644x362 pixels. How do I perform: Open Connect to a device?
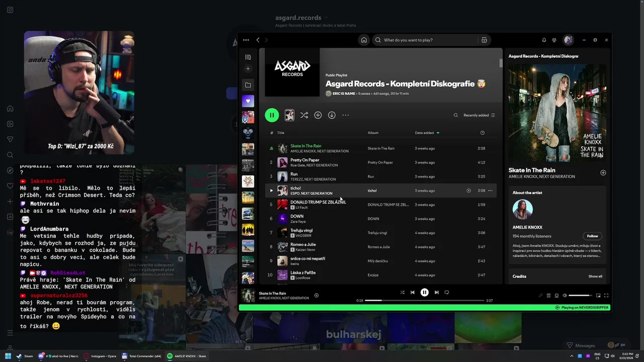pos(556,296)
